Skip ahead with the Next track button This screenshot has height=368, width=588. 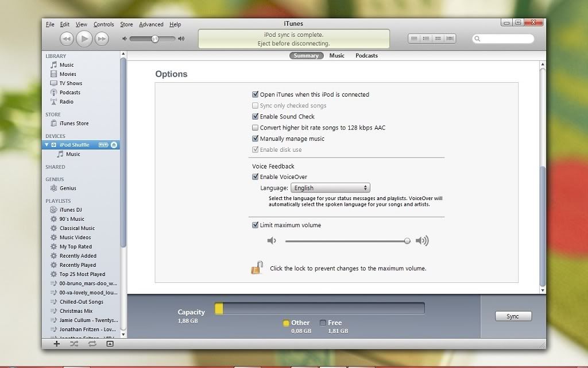(102, 39)
